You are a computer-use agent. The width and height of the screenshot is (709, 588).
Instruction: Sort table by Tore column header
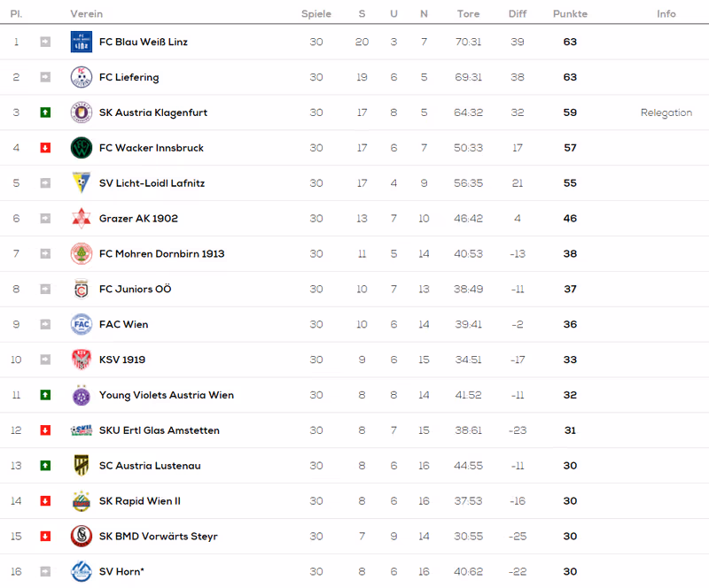pos(468,14)
